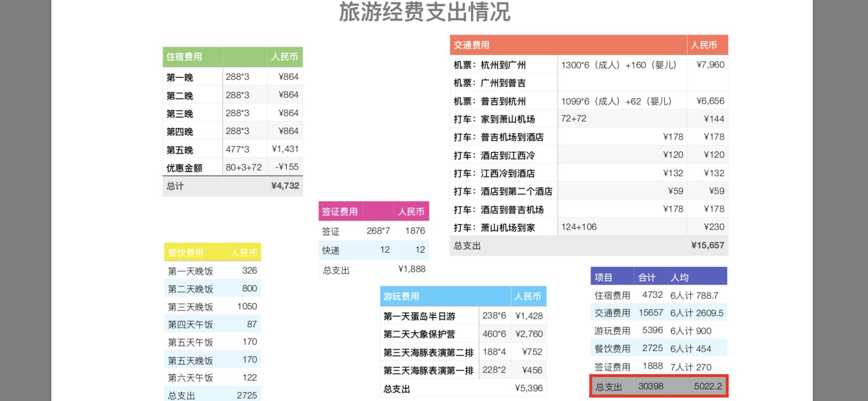Select the 72+72 formula cell

[573, 119]
